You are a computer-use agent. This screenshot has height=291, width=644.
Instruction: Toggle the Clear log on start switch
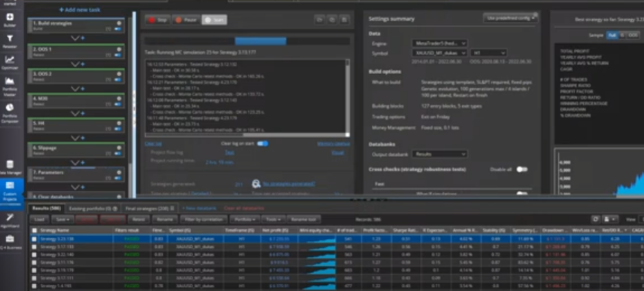tap(263, 143)
